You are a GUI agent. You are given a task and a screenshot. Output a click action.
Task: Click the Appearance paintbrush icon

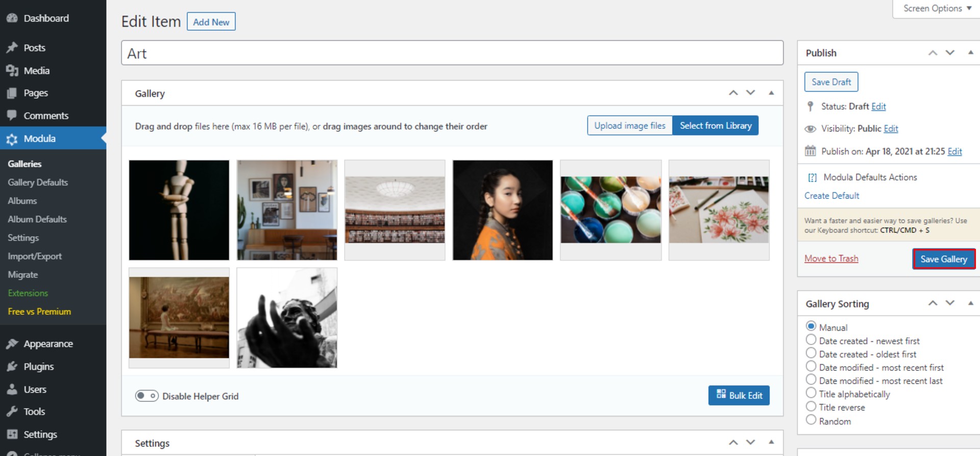click(12, 344)
